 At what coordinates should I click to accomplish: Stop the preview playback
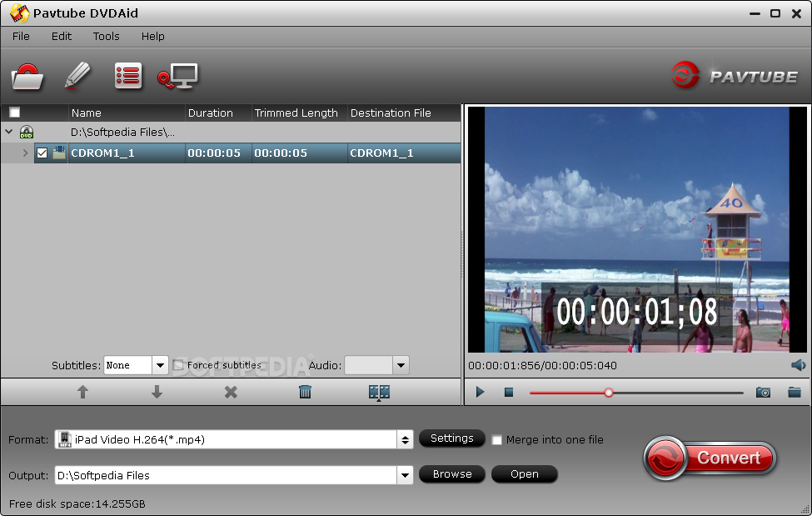pyautogui.click(x=509, y=393)
